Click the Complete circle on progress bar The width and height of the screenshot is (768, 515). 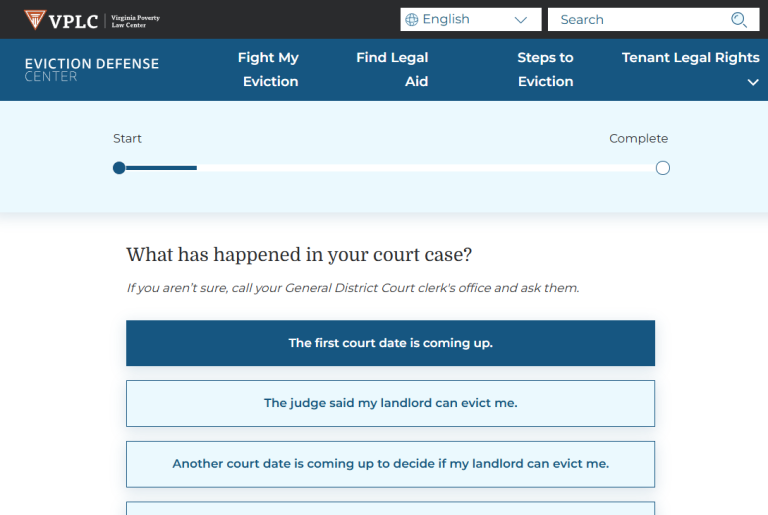662,168
